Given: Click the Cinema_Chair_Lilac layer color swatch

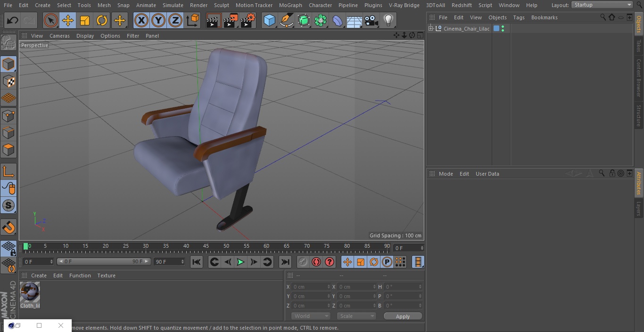Looking at the screenshot, I should tap(496, 29).
